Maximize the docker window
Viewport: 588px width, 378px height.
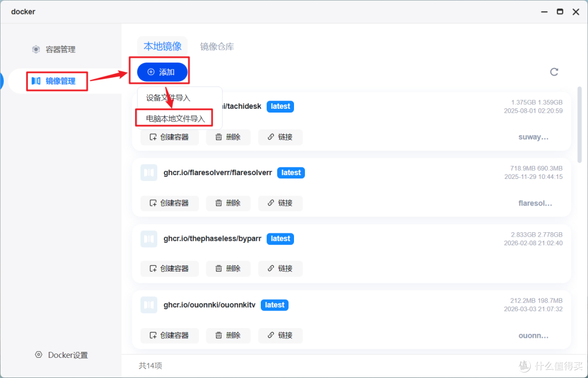560,11
